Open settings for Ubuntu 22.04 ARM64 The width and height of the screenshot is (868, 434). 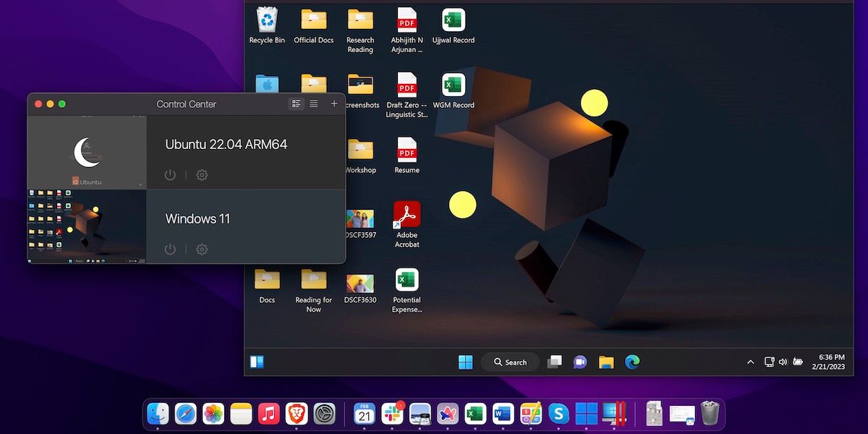click(202, 175)
